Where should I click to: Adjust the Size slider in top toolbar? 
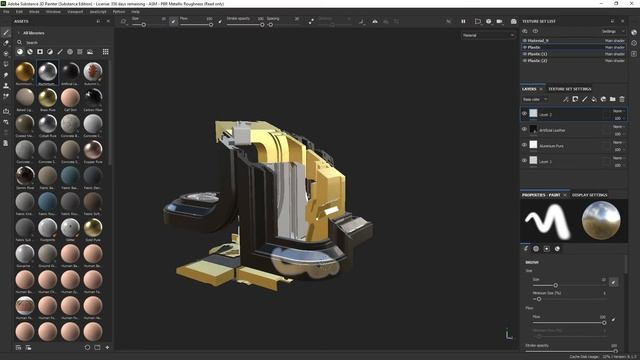tap(144, 25)
